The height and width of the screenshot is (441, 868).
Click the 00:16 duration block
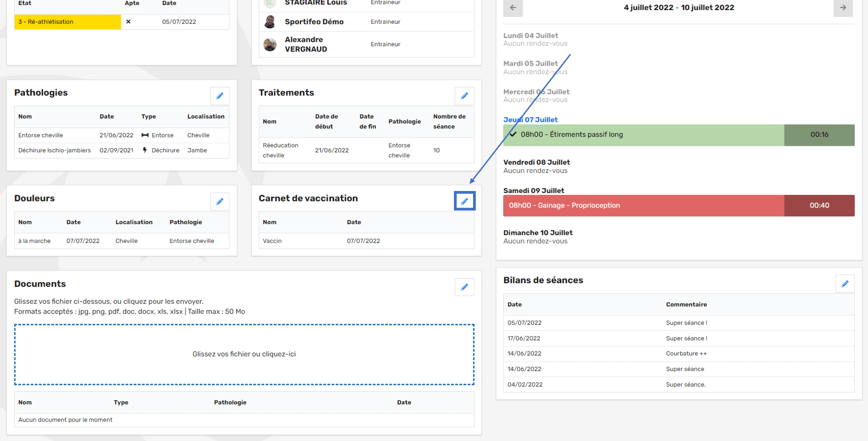click(819, 135)
